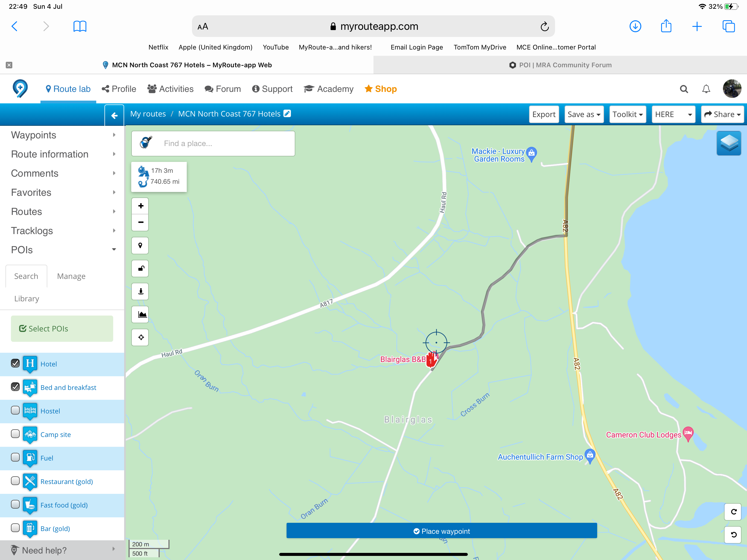
Task: Uncheck the Hotel POI checkbox
Action: point(15,363)
